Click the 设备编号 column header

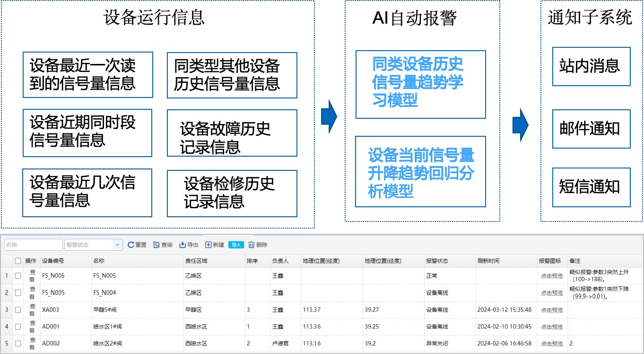pyautogui.click(x=53, y=261)
